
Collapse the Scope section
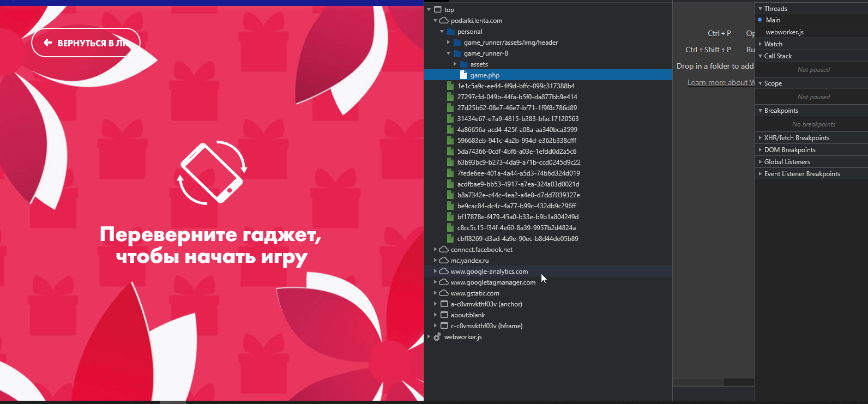pyautogui.click(x=760, y=83)
